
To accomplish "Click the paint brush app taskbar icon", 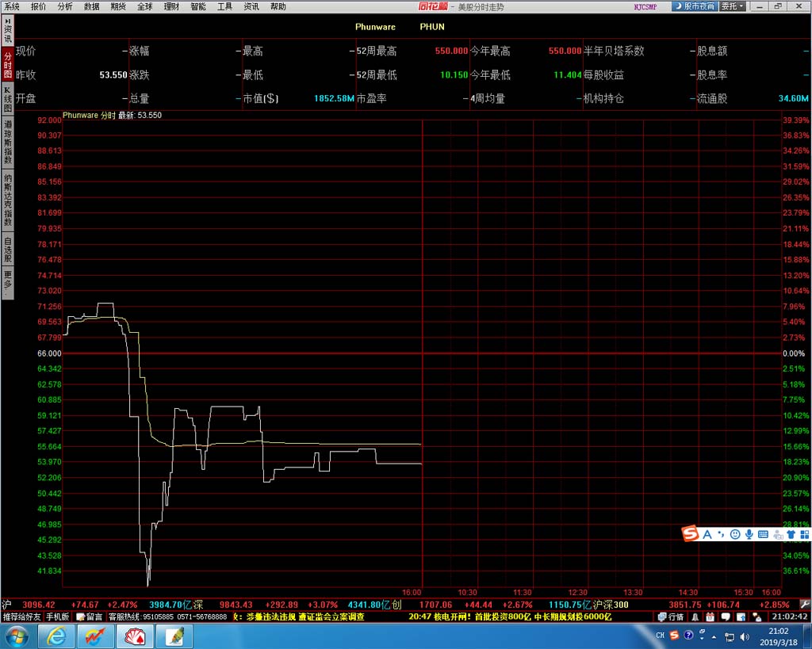I will point(174,636).
